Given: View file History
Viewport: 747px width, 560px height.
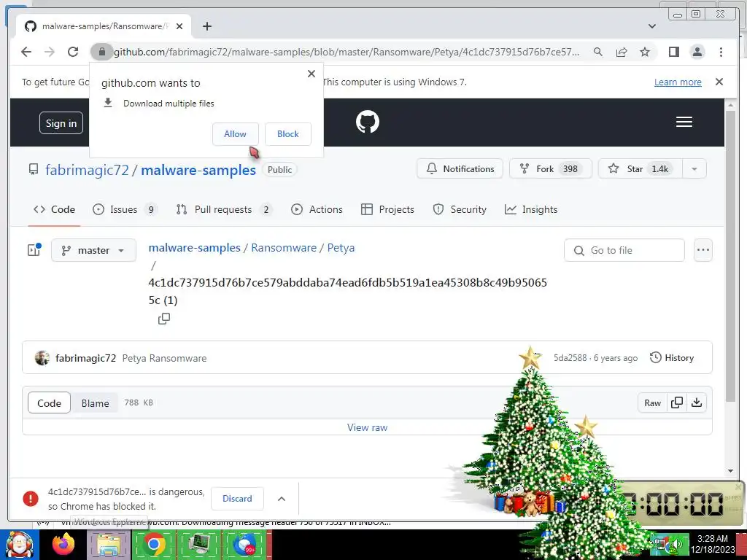Looking at the screenshot, I should coord(672,357).
